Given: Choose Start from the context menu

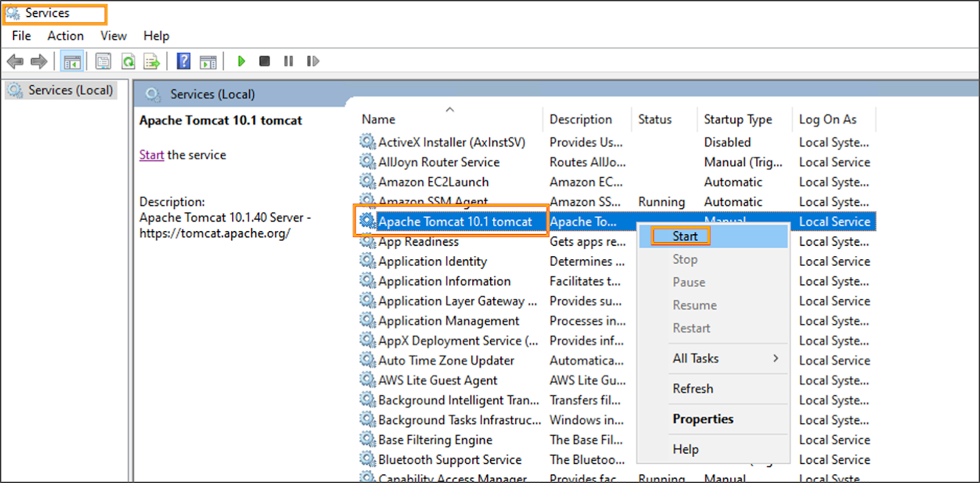Looking at the screenshot, I should click(713, 237).
